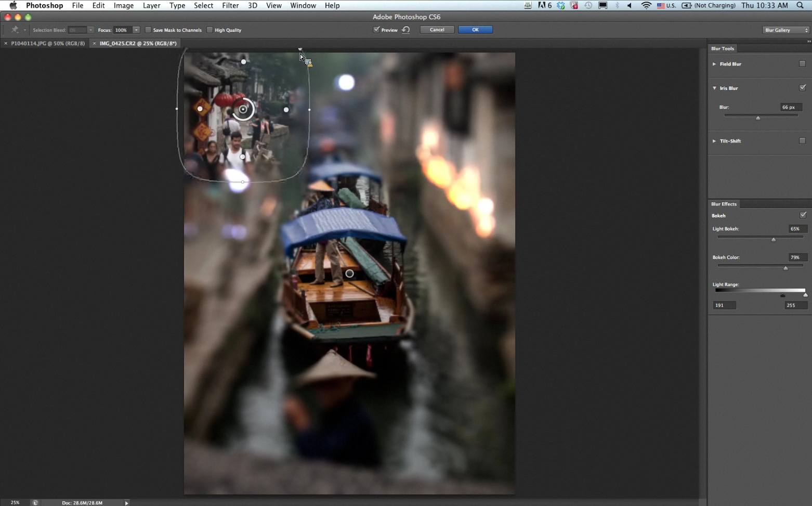
Task: Open Spotlight search magnifier
Action: point(800,5)
